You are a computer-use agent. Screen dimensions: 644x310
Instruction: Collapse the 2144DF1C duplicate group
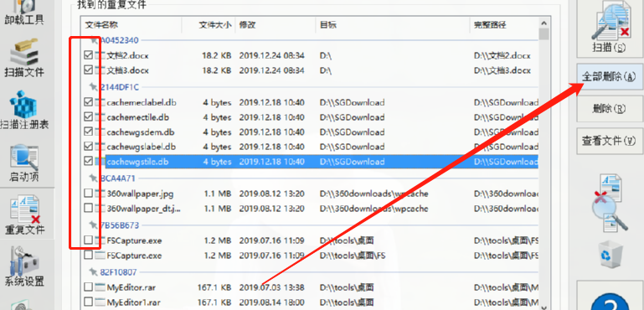click(x=93, y=87)
